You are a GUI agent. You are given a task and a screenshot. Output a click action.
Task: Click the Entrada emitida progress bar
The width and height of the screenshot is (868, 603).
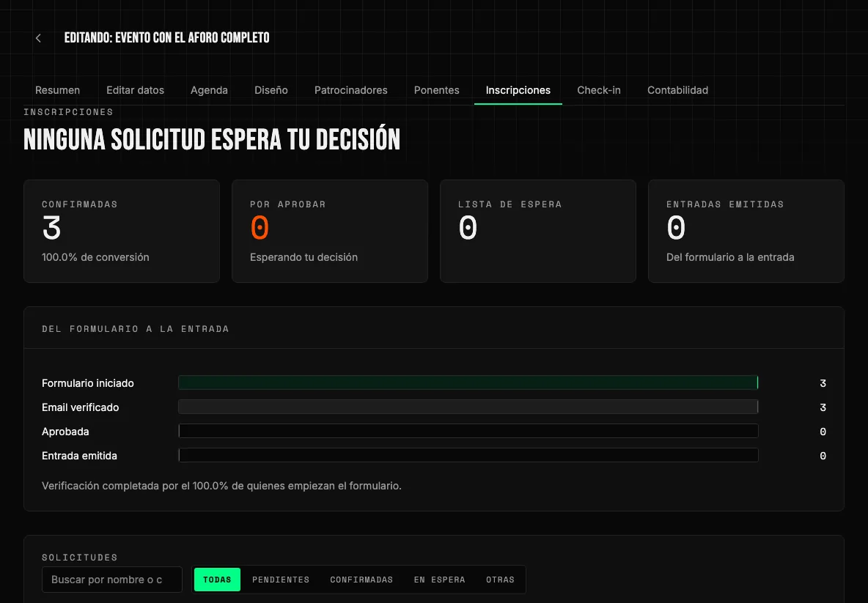click(x=468, y=456)
